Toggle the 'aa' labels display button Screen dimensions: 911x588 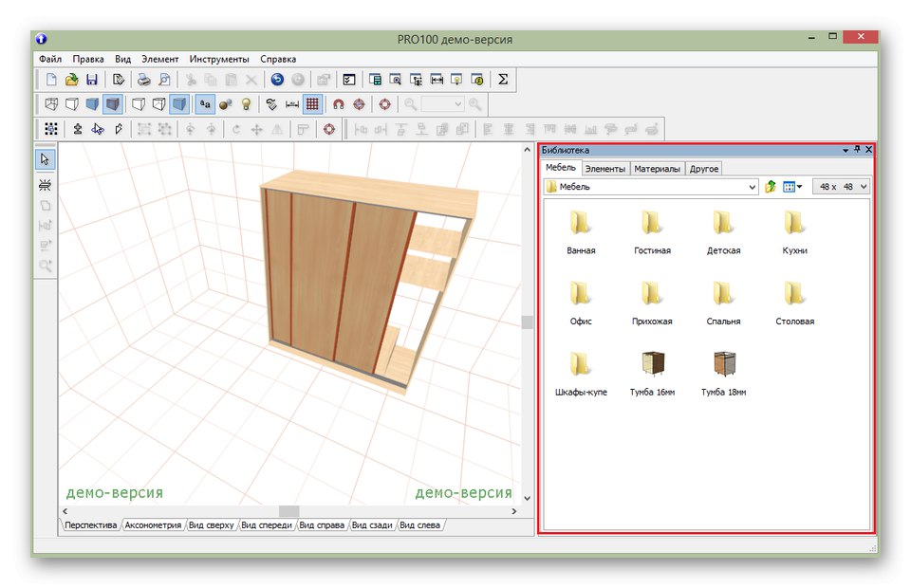[x=205, y=104]
